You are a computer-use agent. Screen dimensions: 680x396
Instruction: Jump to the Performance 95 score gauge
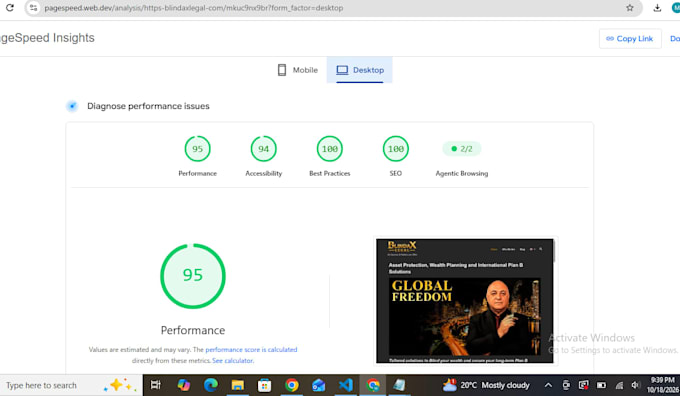[197, 149]
